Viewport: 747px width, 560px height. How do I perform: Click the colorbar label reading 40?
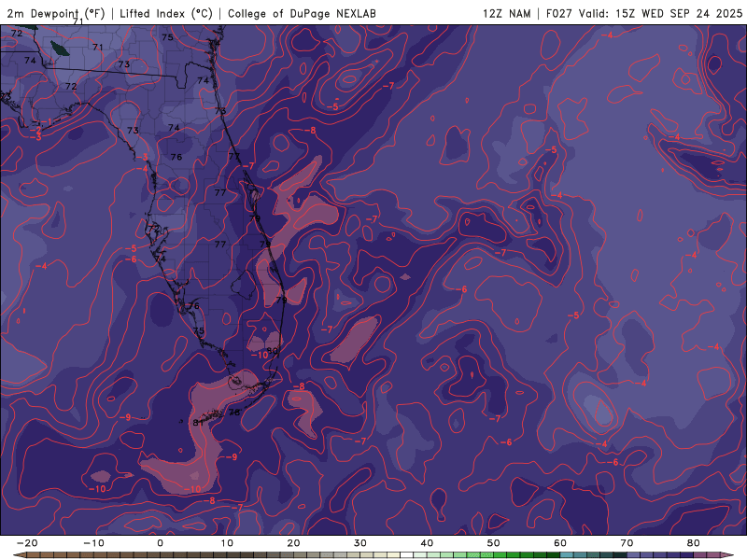(427, 543)
